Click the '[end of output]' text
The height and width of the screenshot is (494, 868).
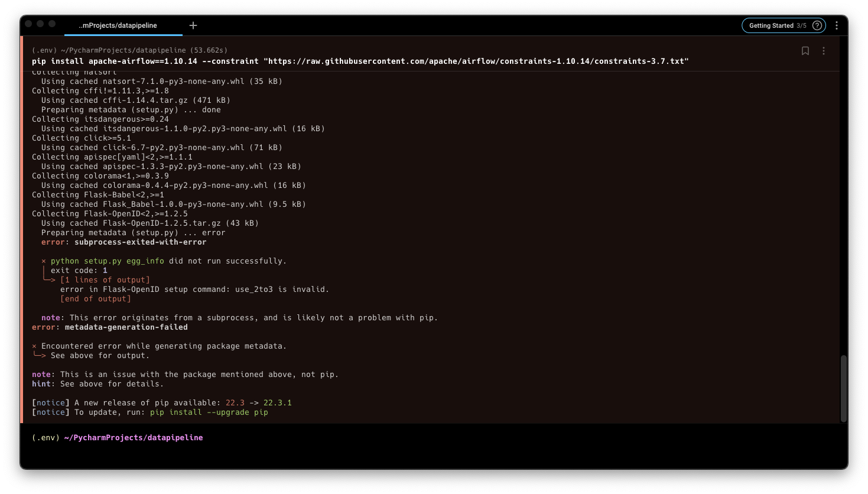coord(96,299)
